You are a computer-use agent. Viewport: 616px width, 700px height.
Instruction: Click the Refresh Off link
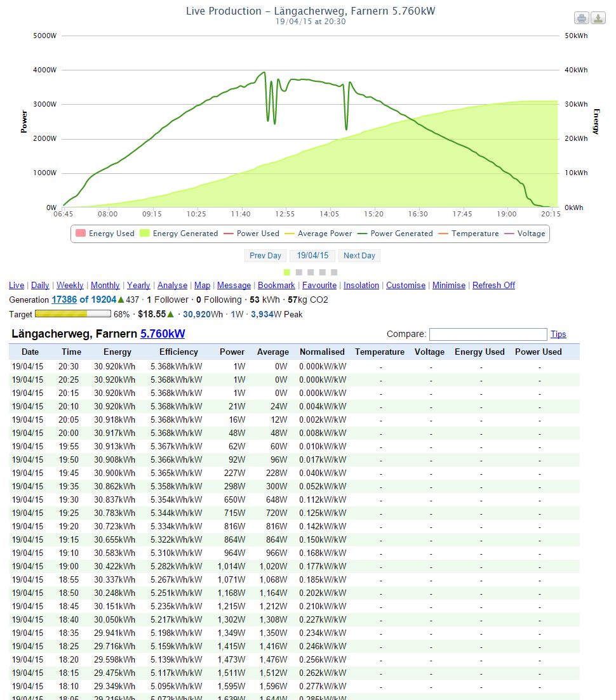click(x=493, y=286)
